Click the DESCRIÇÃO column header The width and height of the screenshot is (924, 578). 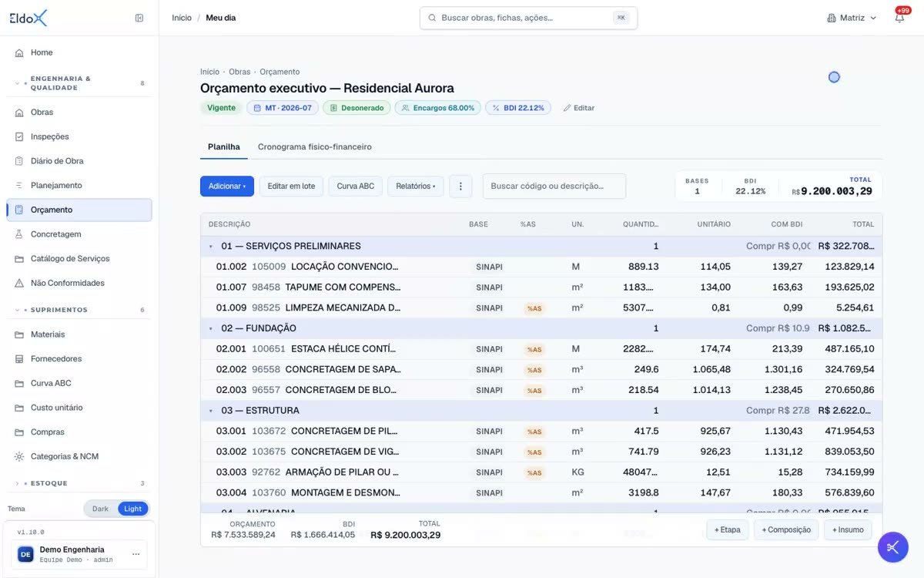[229, 224]
